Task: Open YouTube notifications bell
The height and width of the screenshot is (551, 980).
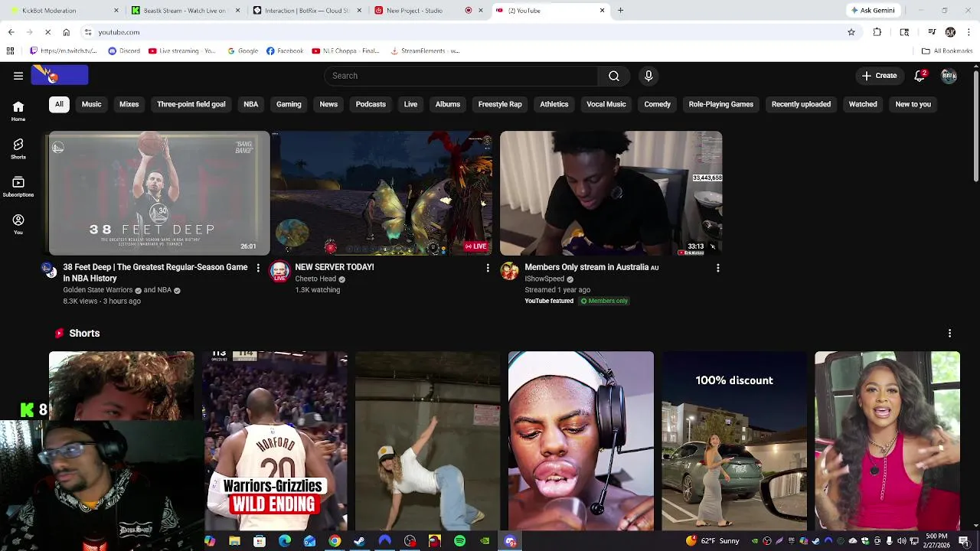Action: (x=920, y=76)
